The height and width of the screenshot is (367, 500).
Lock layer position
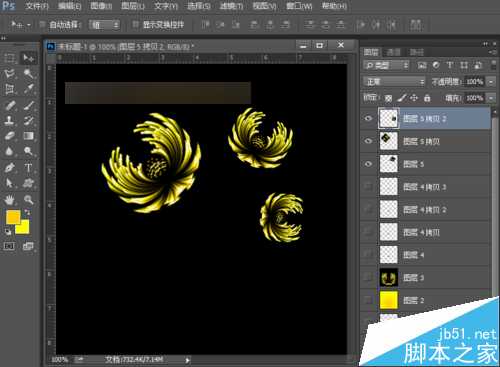[414, 98]
